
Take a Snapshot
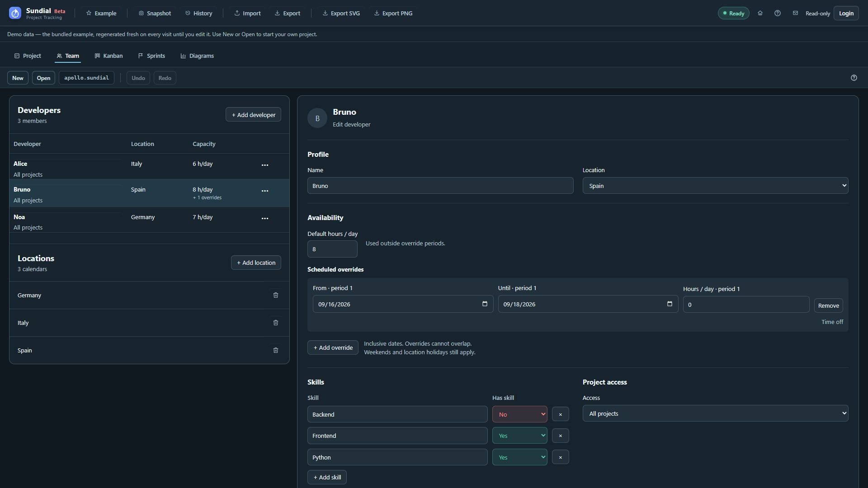(x=155, y=13)
